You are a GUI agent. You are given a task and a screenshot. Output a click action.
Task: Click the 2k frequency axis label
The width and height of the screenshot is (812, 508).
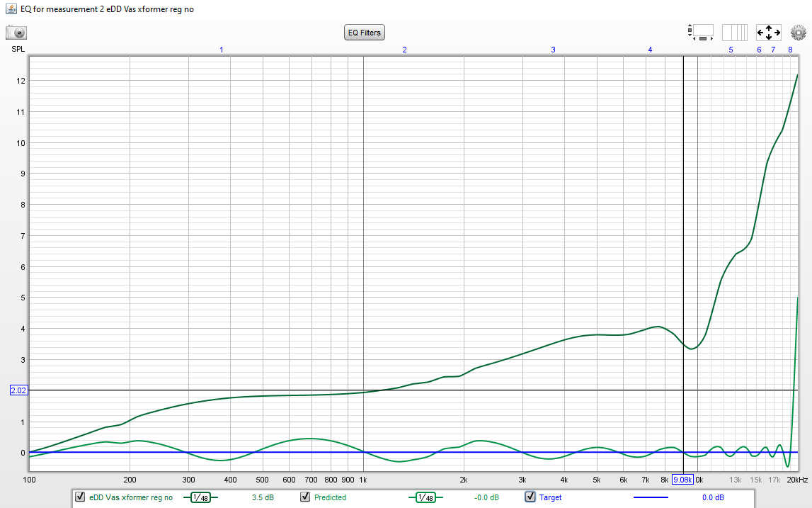tap(464, 480)
